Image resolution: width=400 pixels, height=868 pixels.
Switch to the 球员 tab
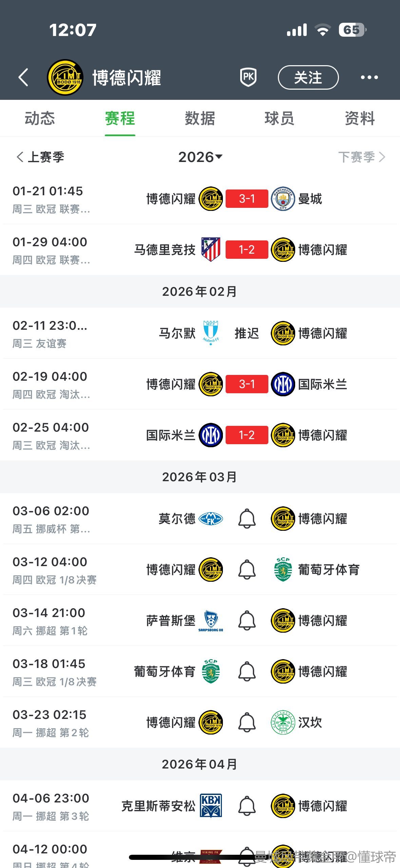(x=280, y=119)
